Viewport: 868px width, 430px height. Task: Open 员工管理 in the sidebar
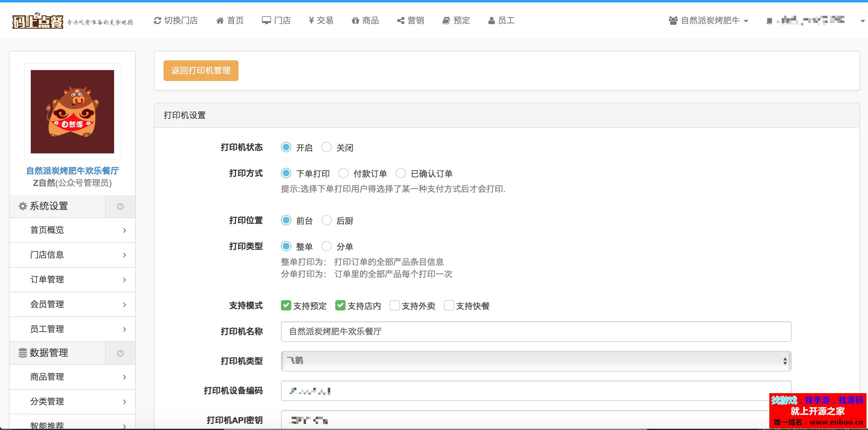pos(72,329)
